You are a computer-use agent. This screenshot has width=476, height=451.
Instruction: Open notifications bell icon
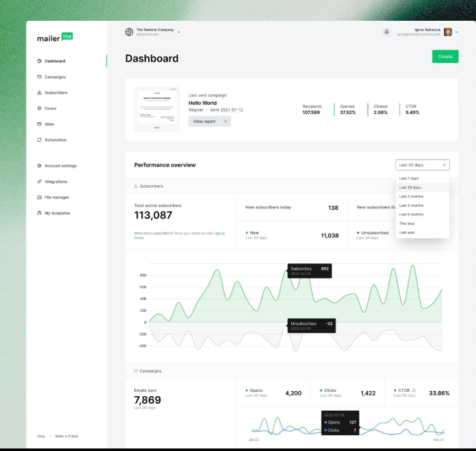click(386, 32)
